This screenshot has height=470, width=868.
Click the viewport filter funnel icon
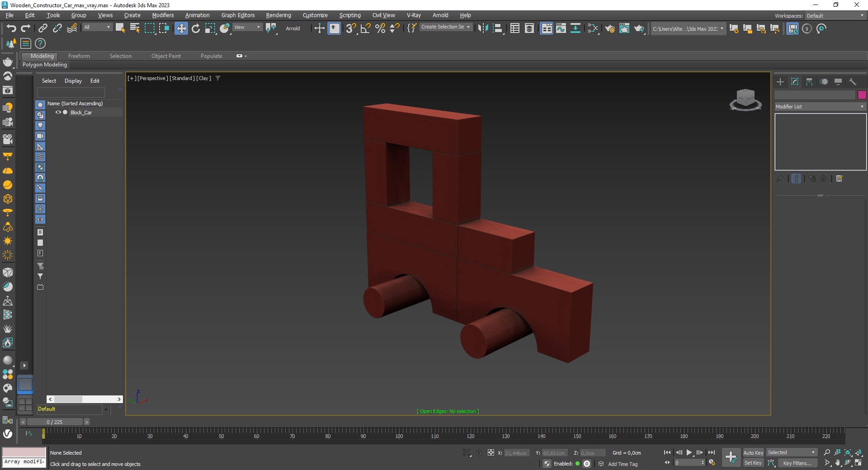(218, 78)
